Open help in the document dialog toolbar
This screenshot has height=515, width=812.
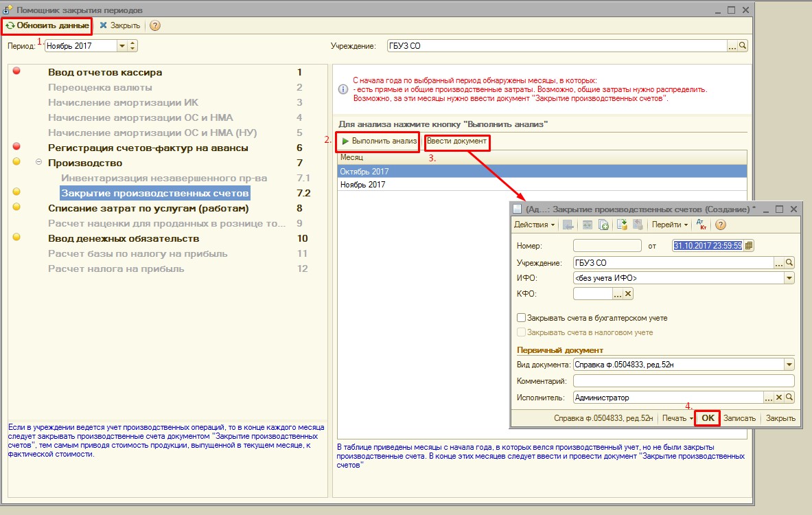point(720,225)
